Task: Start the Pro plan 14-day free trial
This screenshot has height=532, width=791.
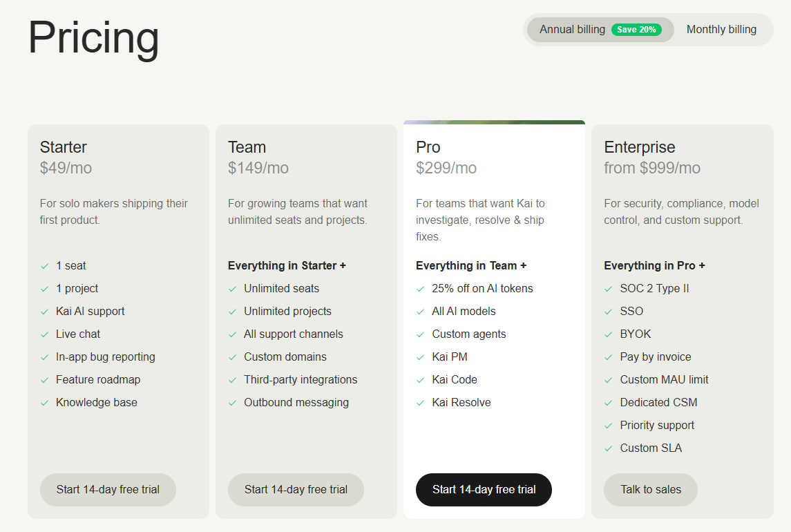Action: tap(484, 490)
